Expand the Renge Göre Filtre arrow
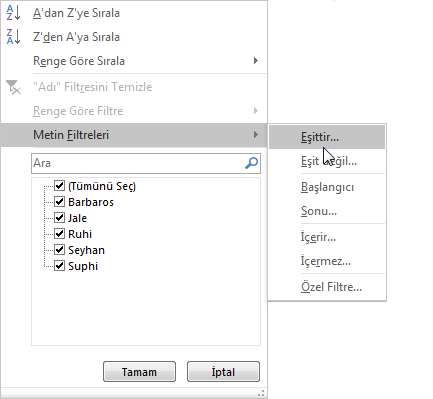 [x=256, y=111]
